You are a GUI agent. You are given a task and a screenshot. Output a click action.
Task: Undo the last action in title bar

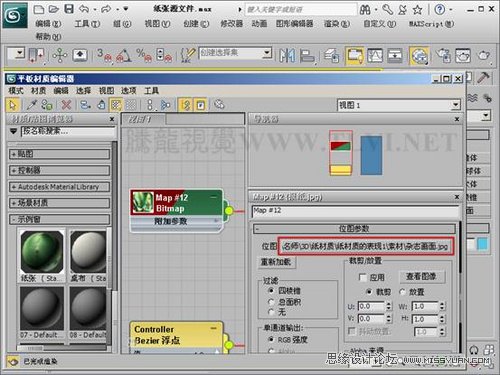tap(84, 9)
